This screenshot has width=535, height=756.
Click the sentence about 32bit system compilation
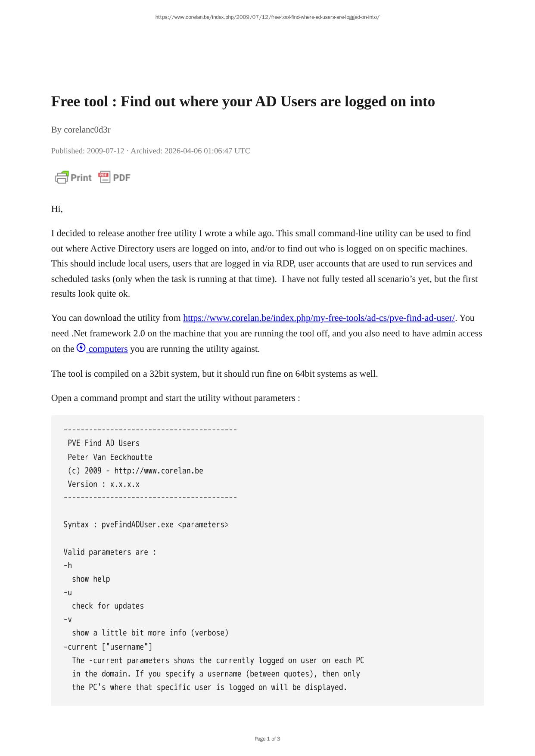tap(214, 374)
